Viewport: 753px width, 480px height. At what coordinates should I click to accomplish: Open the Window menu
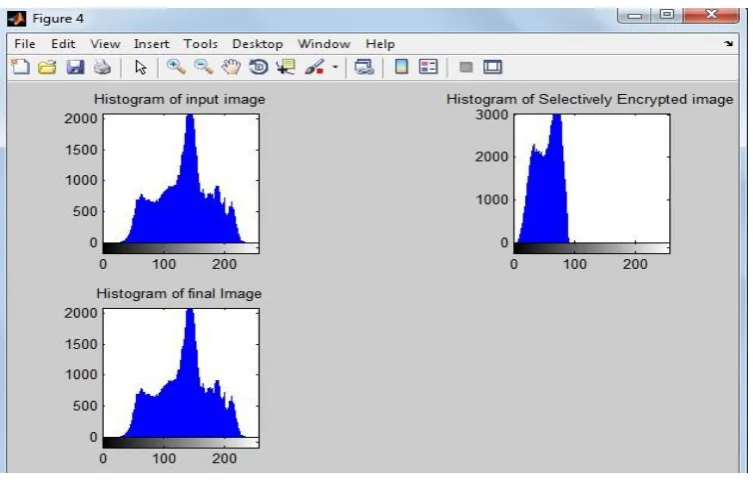324,44
